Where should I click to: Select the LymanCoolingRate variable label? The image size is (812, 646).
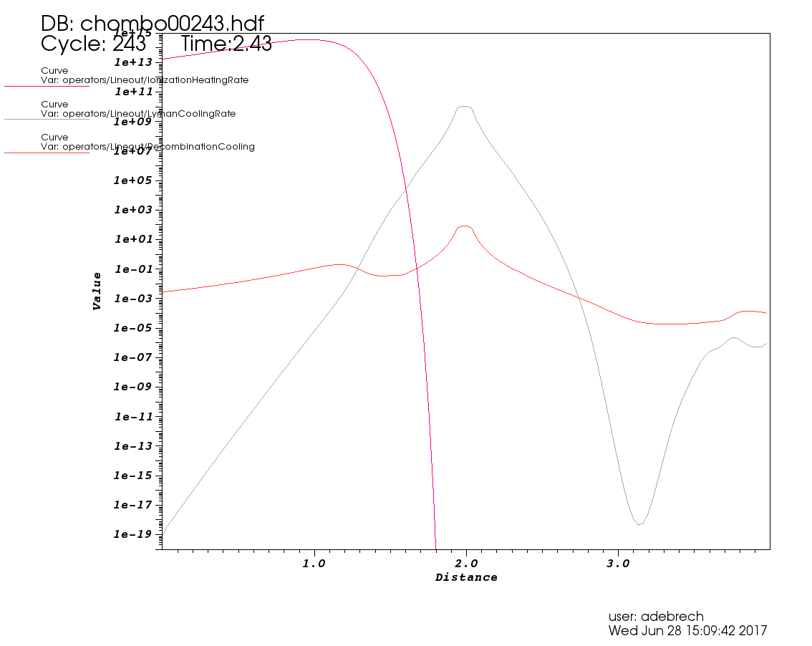[138, 113]
